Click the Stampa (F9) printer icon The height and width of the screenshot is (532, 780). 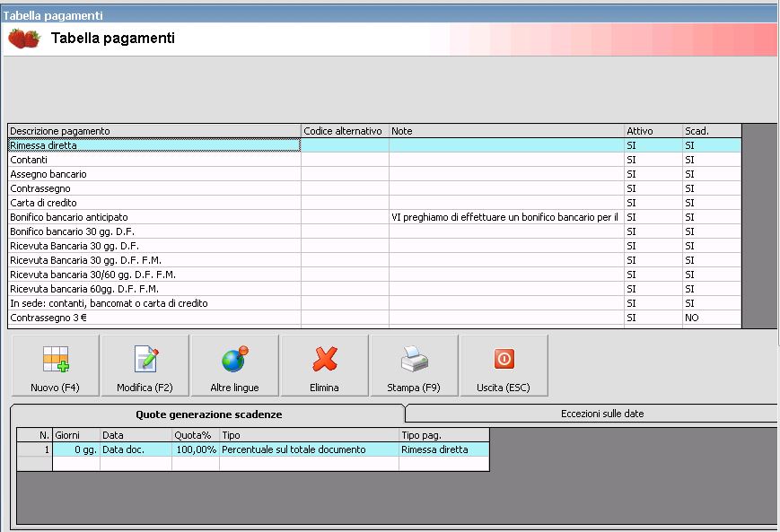tap(415, 359)
